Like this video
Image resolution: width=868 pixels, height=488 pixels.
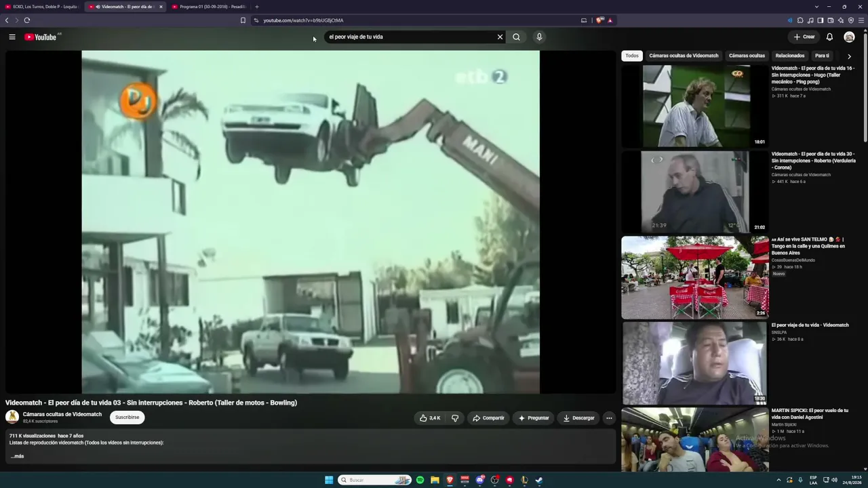pyautogui.click(x=430, y=418)
